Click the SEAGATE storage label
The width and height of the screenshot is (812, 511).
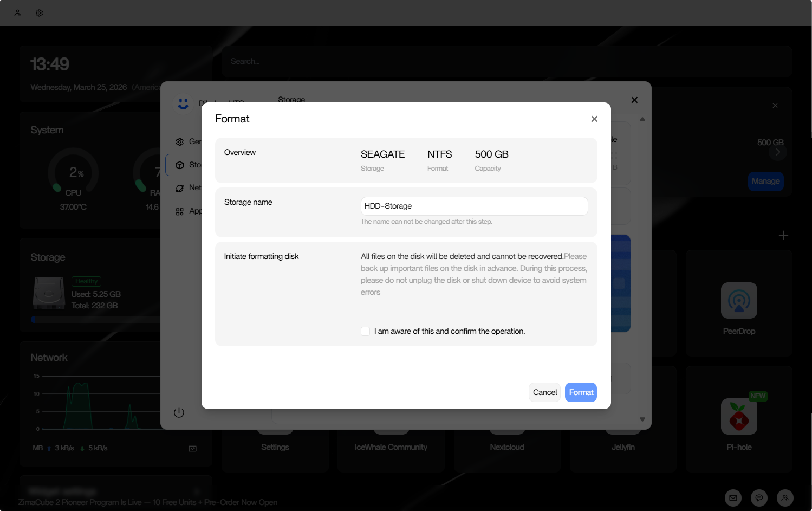[382, 154]
